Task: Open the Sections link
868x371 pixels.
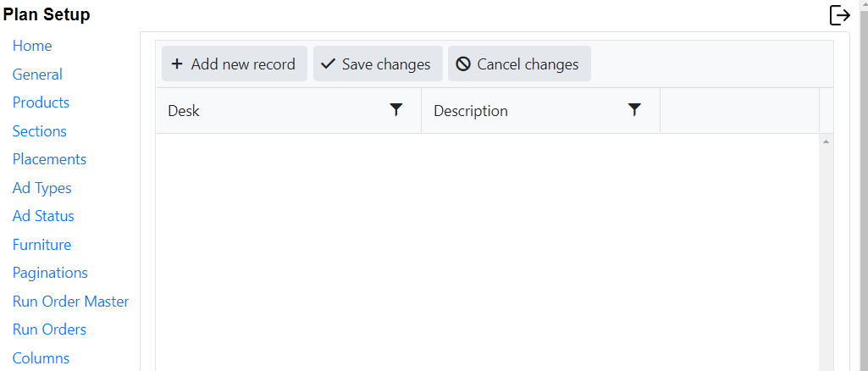Action: point(39,131)
